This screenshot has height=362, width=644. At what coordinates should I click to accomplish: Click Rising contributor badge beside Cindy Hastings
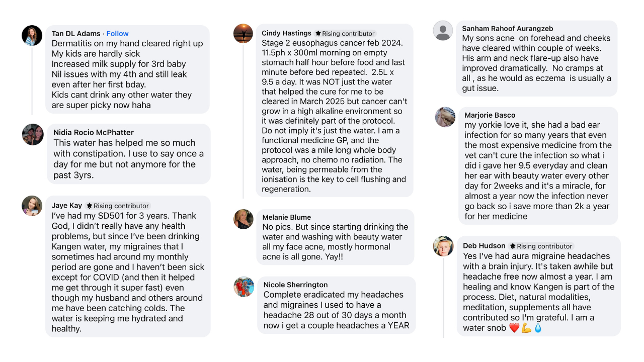345,33
